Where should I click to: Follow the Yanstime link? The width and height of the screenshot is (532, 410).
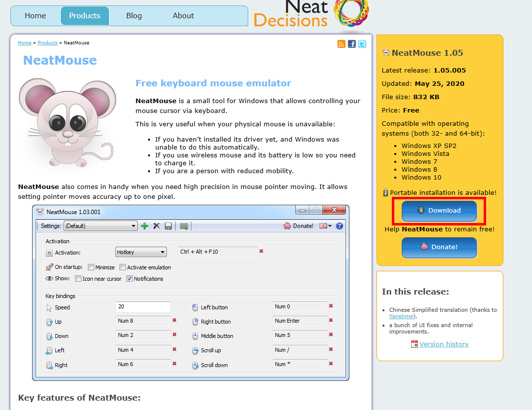point(401,316)
